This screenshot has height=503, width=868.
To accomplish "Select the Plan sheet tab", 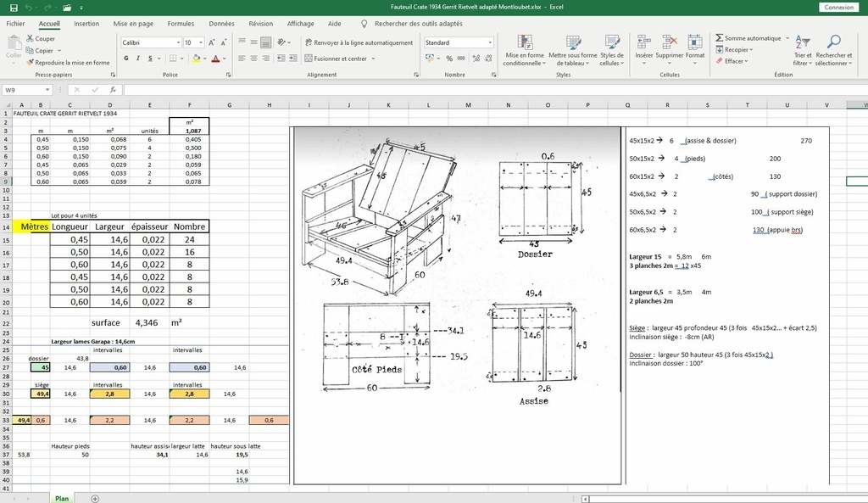I will tap(62, 498).
